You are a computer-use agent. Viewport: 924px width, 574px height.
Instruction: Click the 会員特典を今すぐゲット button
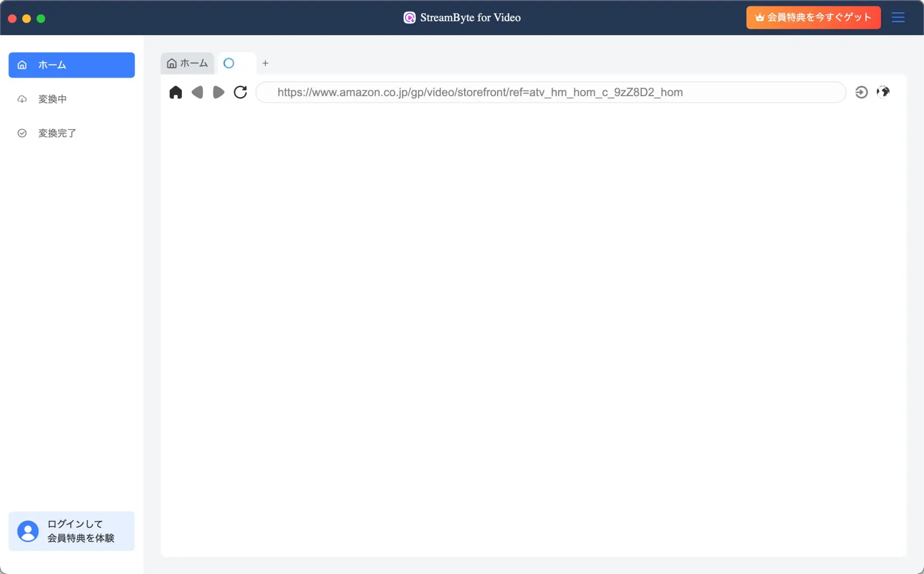point(813,18)
